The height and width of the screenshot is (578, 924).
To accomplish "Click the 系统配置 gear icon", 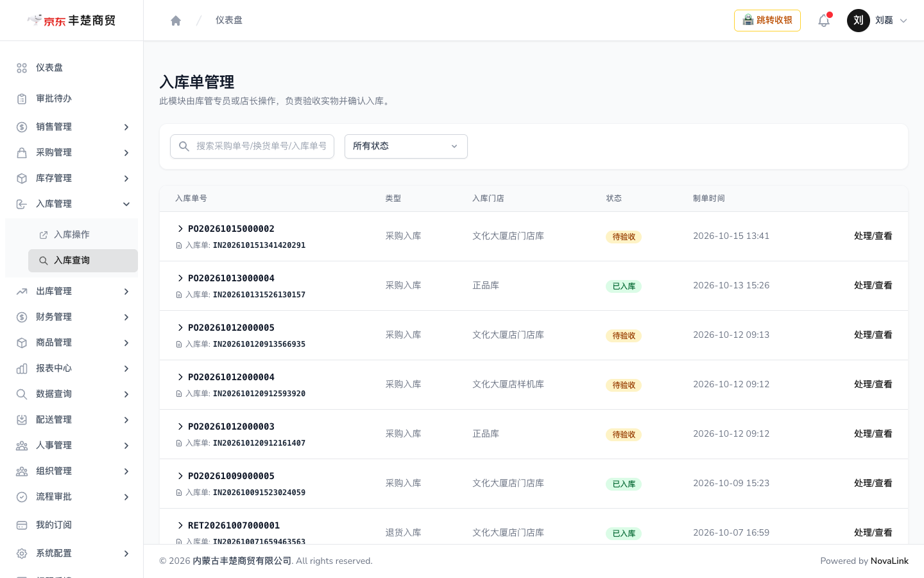I will tap(22, 554).
